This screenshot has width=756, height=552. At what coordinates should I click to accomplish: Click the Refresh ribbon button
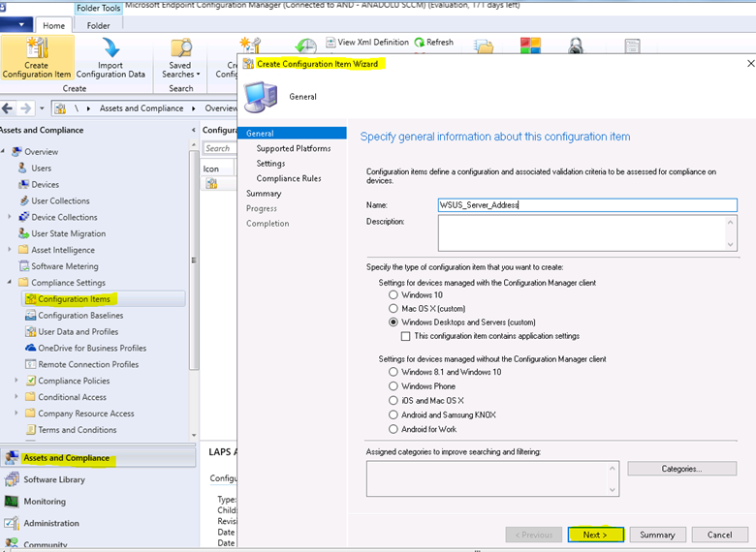(x=434, y=43)
